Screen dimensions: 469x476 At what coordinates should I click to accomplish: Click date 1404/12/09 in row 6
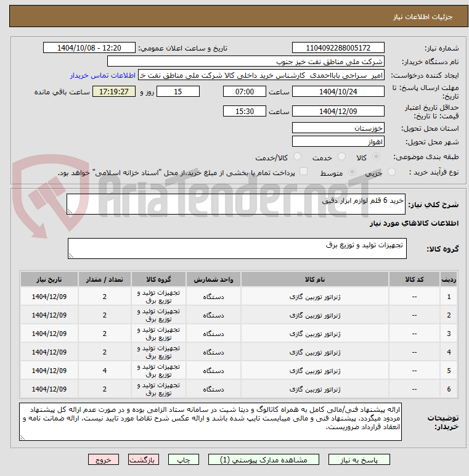pos(49,389)
